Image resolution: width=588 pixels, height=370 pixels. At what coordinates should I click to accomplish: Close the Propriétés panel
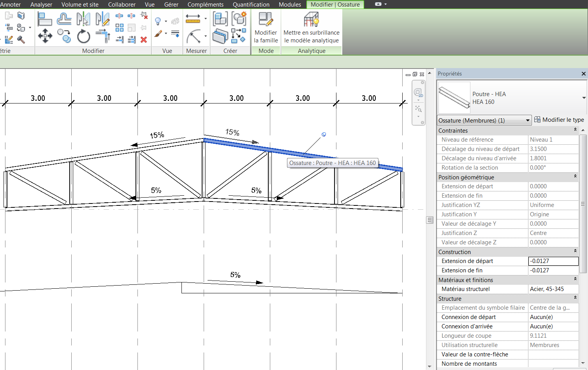tap(583, 74)
